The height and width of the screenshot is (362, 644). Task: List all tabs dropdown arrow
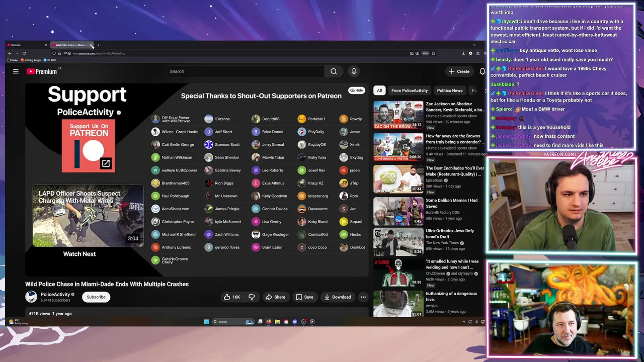(473, 45)
